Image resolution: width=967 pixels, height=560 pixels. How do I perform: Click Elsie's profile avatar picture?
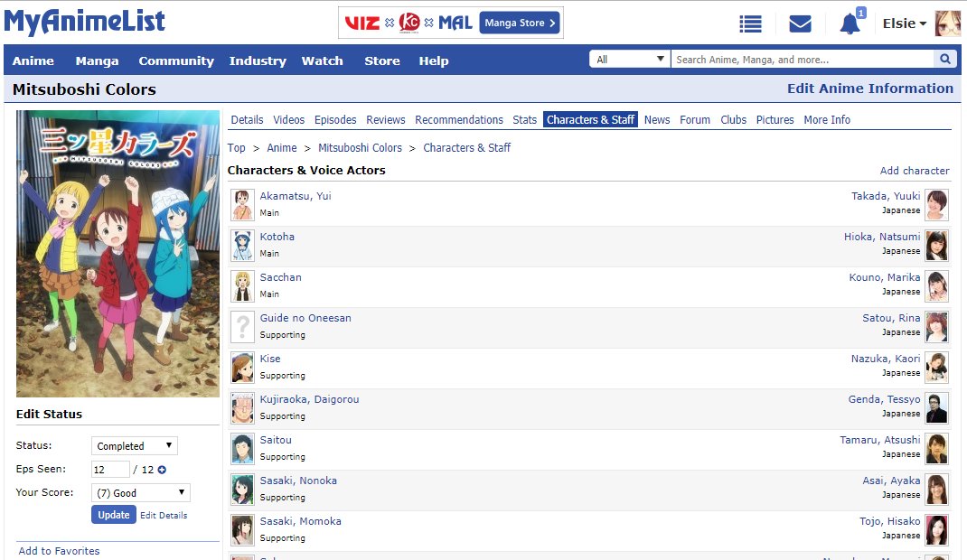(947, 23)
